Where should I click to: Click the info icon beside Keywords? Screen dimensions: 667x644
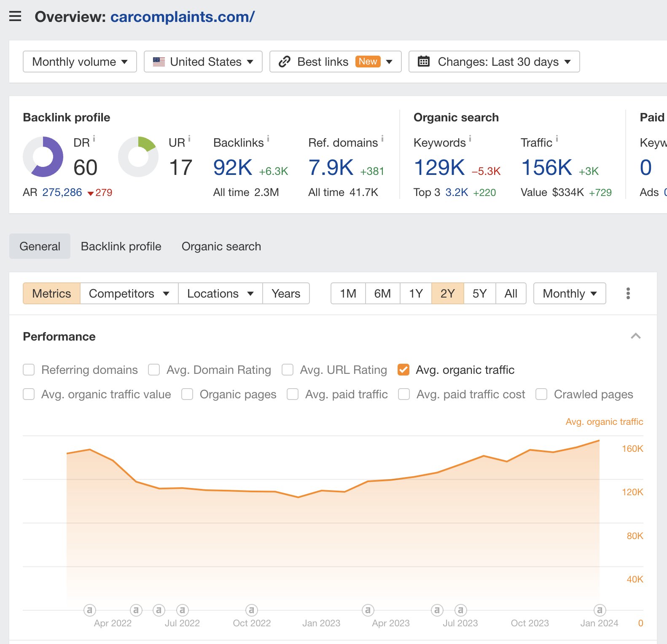(470, 138)
